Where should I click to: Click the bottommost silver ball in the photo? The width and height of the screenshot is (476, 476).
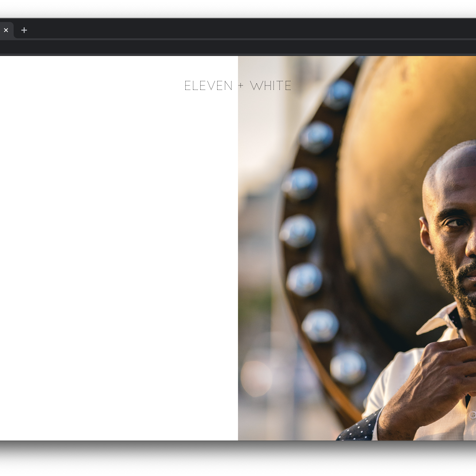[x=348, y=368]
